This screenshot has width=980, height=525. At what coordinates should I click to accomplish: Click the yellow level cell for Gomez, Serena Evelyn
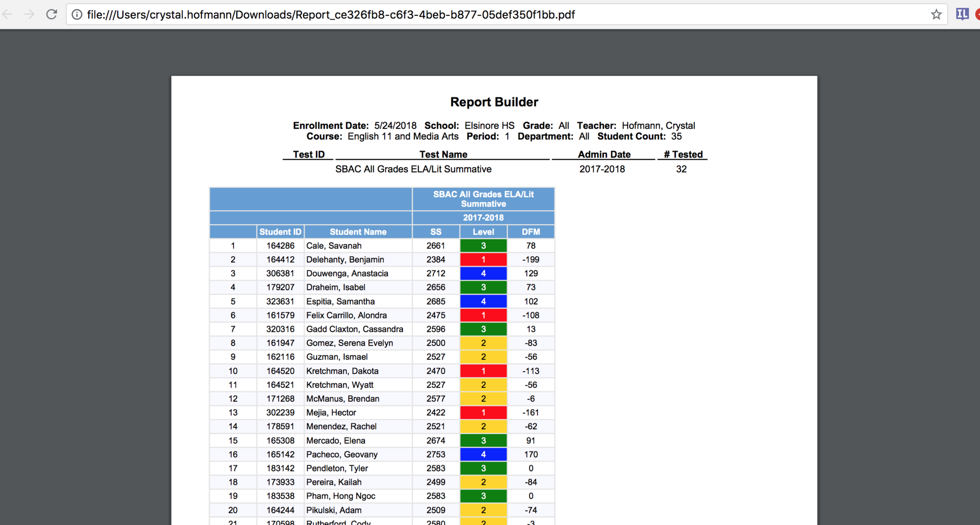[x=483, y=343]
